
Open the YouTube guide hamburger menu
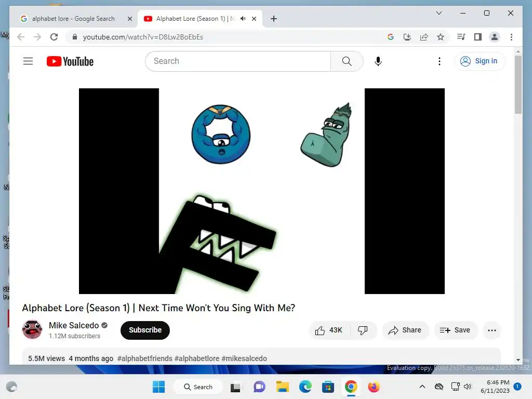coord(28,61)
